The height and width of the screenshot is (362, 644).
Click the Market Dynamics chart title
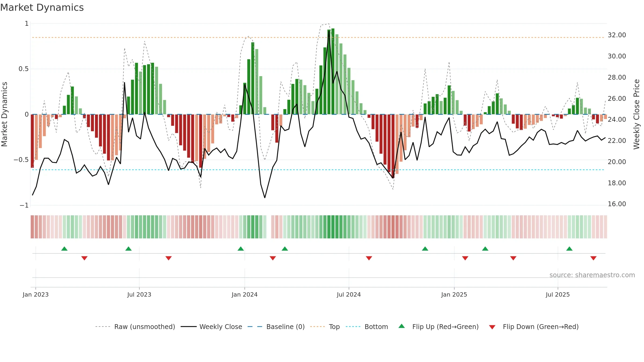tap(42, 8)
